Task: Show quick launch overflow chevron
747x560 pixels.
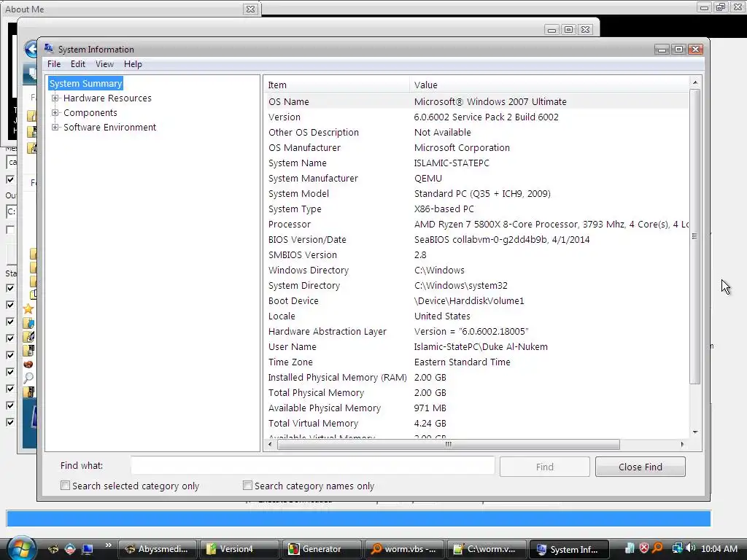Action: coord(108,545)
